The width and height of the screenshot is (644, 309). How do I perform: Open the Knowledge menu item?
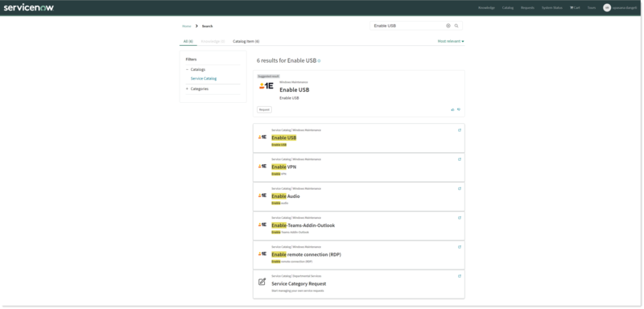pyautogui.click(x=486, y=8)
